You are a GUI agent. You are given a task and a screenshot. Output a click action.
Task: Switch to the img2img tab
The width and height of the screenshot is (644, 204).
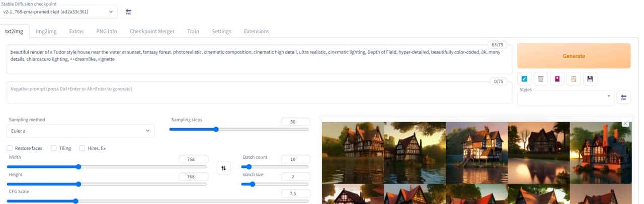[46, 31]
